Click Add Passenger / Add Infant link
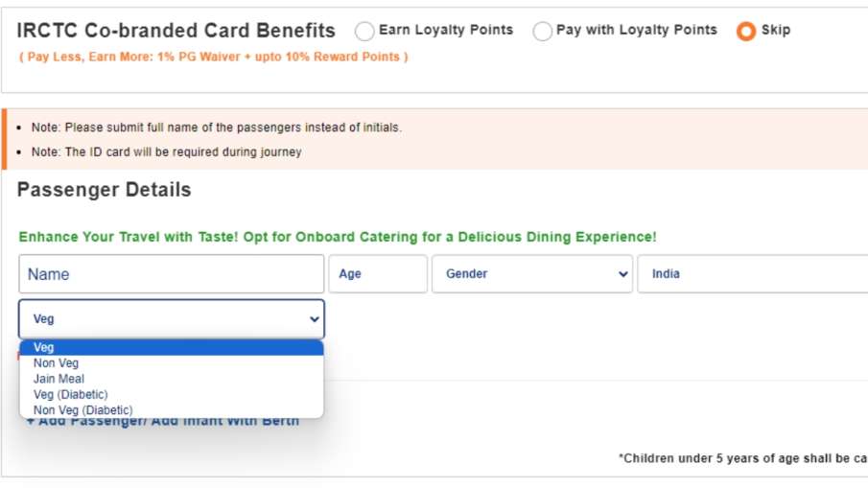The image size is (868, 488). coord(163,422)
